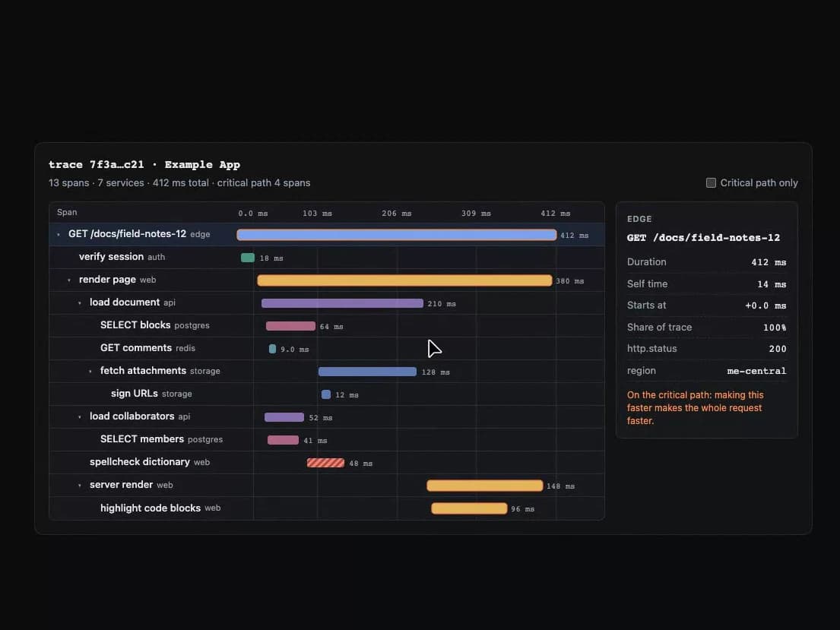The image size is (840, 630).
Task: Click the detail panel span name heading
Action: click(x=703, y=237)
